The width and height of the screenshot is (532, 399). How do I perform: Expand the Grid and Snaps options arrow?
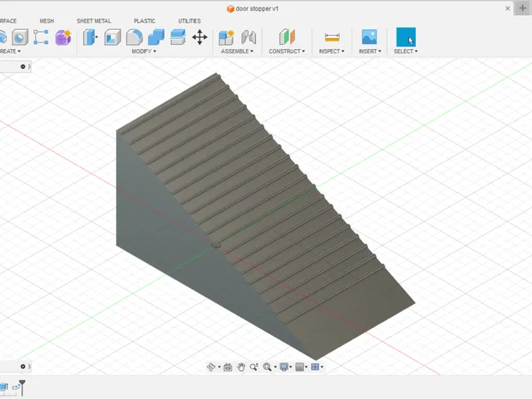point(307,367)
